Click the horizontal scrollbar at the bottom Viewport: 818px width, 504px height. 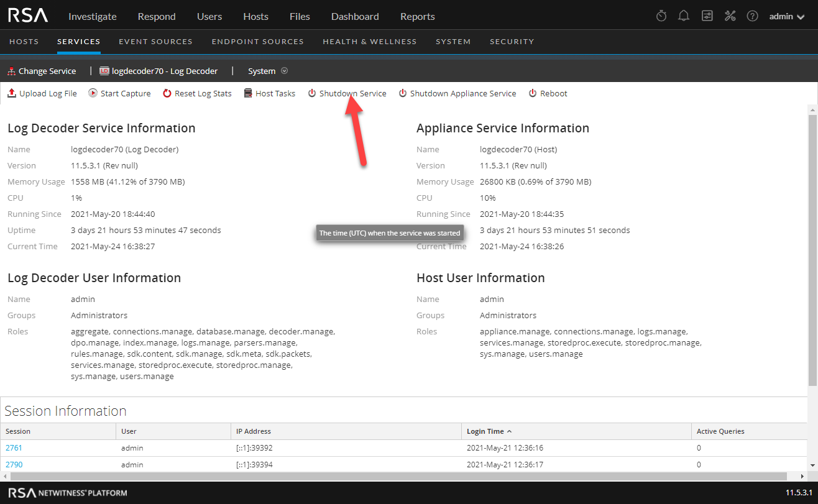click(398, 476)
